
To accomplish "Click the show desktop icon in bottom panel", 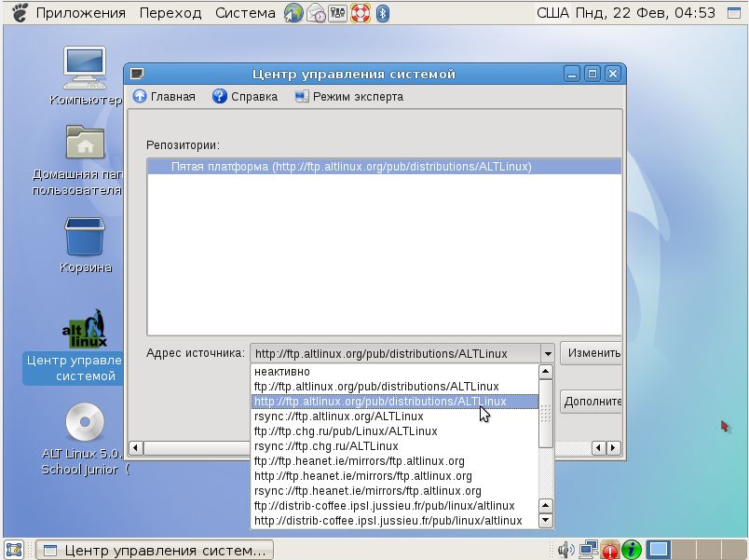I will click(x=14, y=550).
